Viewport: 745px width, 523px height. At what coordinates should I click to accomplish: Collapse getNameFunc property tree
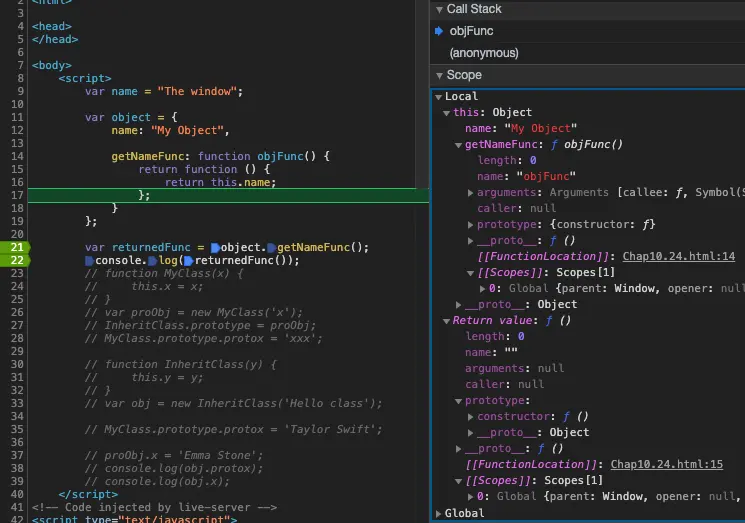pos(458,145)
